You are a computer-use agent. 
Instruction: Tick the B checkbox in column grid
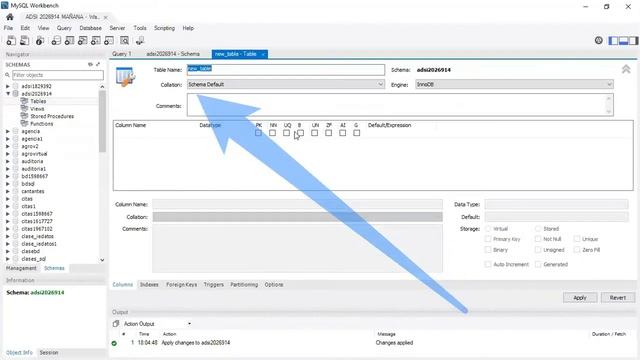300,133
